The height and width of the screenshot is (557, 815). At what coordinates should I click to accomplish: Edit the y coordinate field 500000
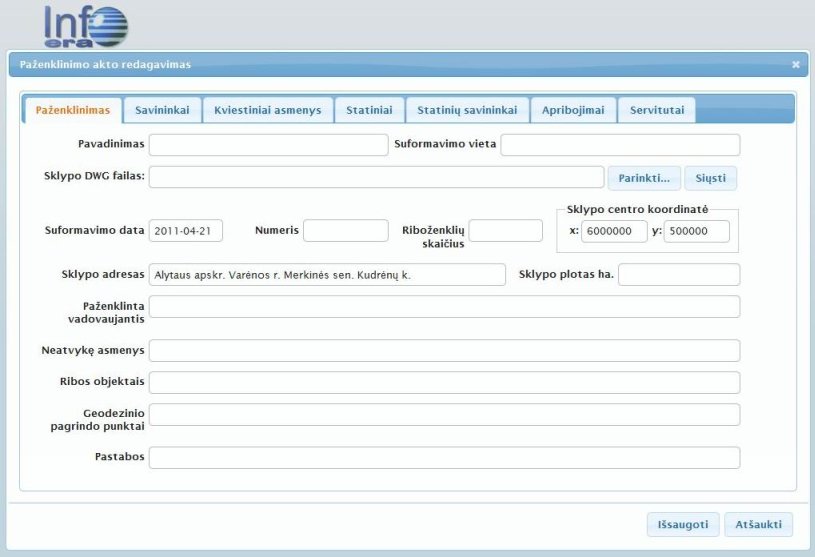[696, 231]
